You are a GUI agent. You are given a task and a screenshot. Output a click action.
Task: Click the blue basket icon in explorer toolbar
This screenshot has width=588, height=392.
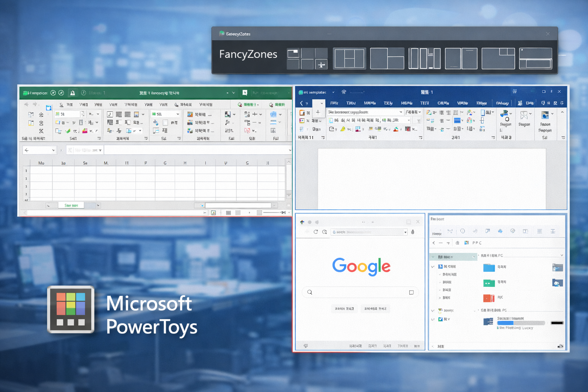coord(500,231)
